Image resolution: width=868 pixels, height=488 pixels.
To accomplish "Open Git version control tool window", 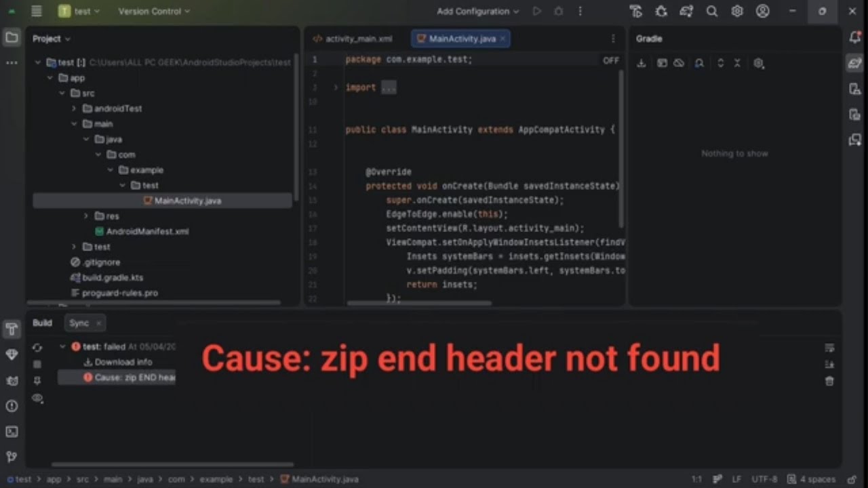I will (x=12, y=457).
